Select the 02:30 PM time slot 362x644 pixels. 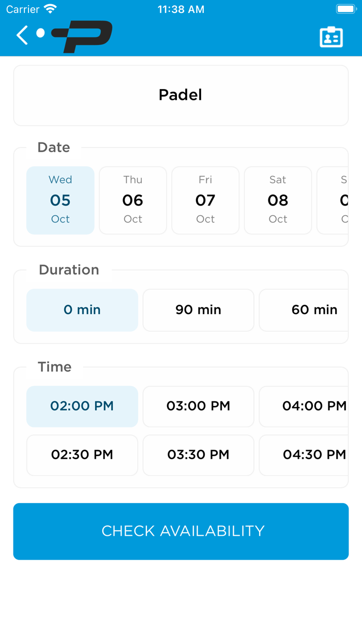click(x=82, y=455)
